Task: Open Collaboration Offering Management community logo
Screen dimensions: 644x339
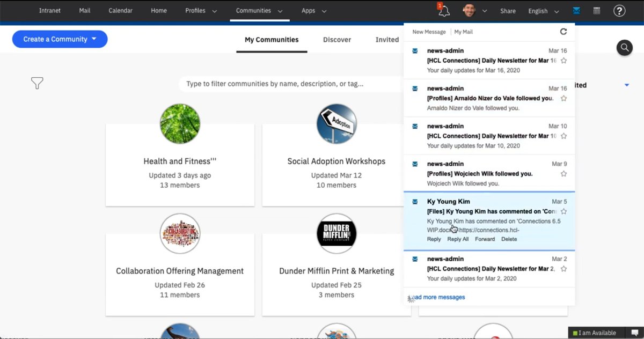Action: pos(180,233)
